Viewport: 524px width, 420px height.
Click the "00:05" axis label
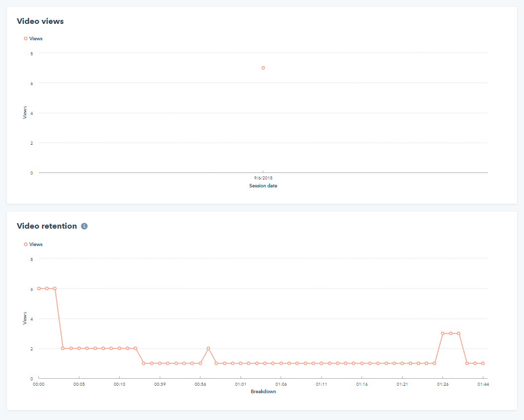[79, 384]
